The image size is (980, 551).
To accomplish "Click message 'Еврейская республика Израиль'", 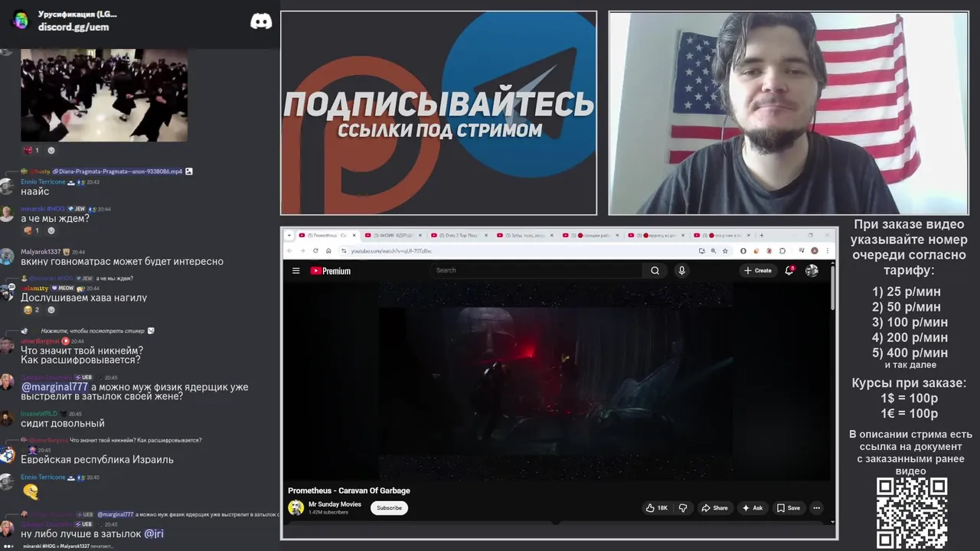I will pyautogui.click(x=97, y=460).
